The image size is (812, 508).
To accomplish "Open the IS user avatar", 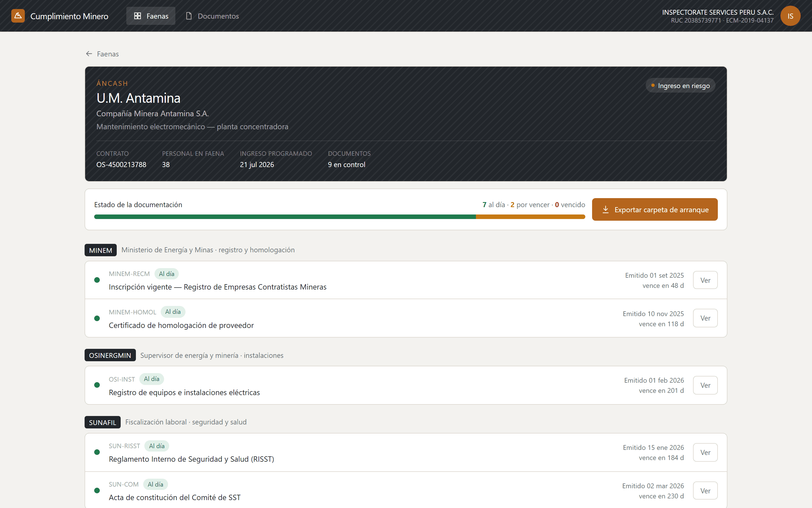I will click(790, 16).
